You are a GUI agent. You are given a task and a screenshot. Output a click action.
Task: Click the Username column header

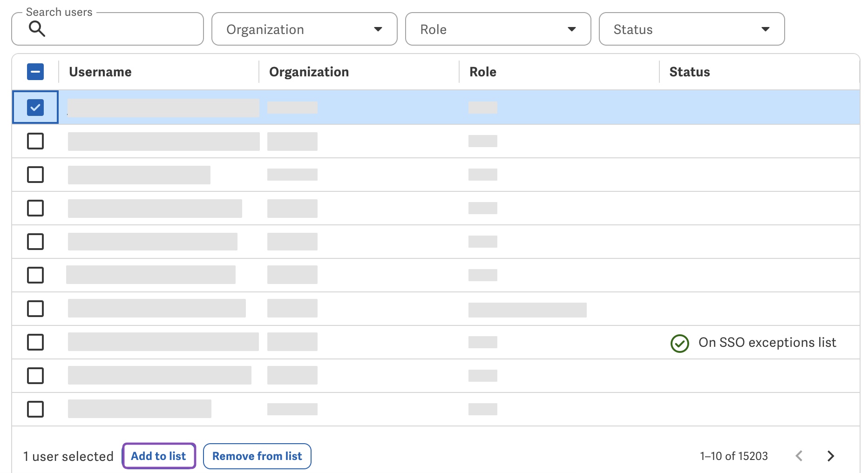click(x=100, y=72)
